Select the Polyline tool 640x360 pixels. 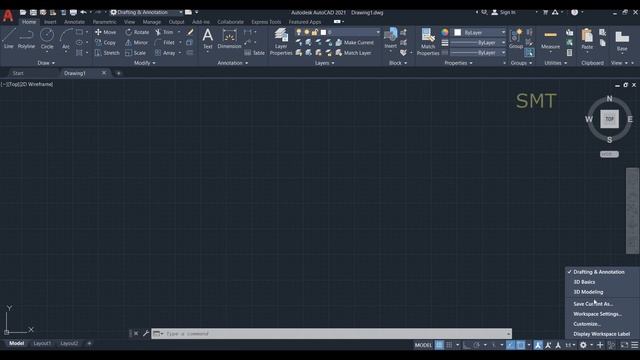[27, 38]
